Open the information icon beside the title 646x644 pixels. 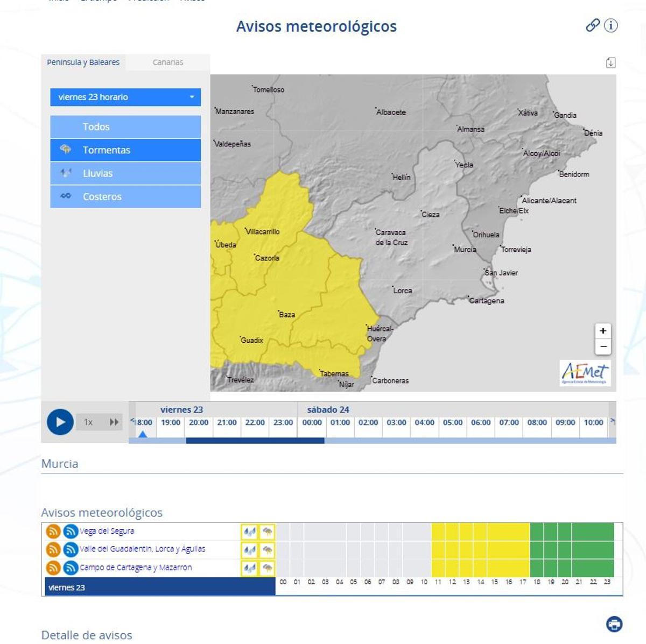click(x=611, y=25)
